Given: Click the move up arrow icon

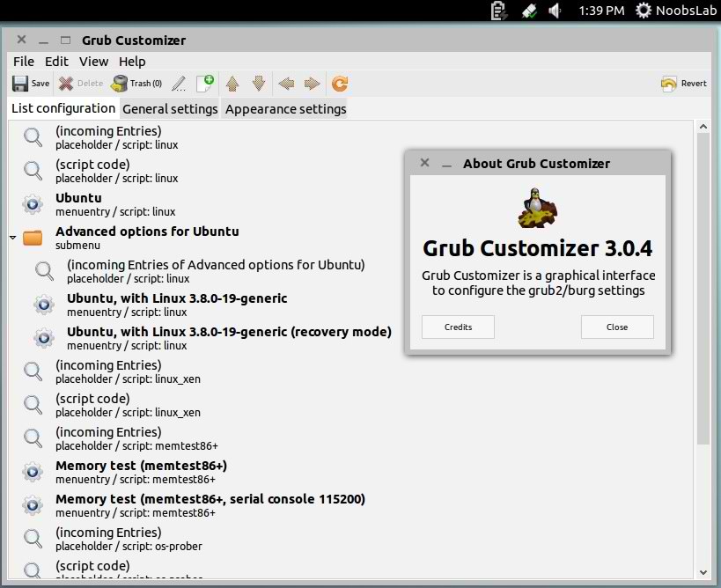Looking at the screenshot, I should coord(232,84).
